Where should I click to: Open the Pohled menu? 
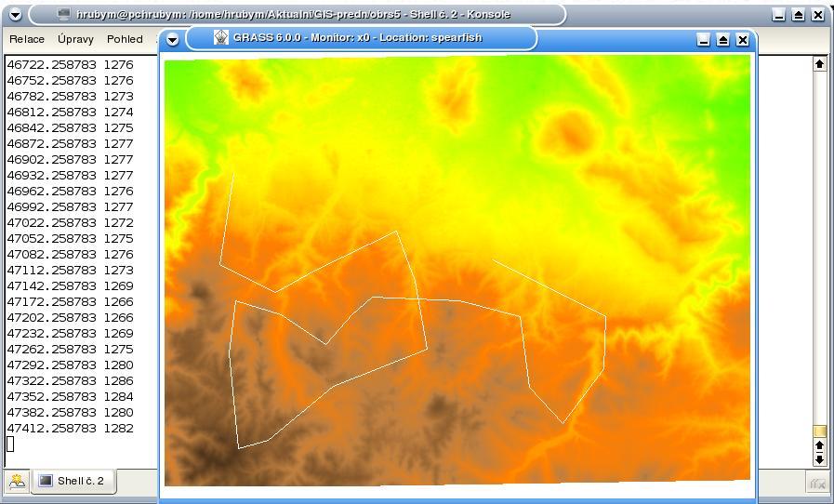coord(125,39)
